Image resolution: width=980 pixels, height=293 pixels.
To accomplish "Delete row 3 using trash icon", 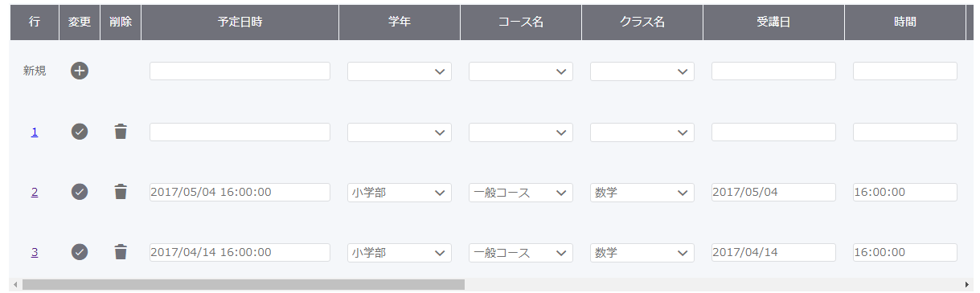I will pos(121,252).
